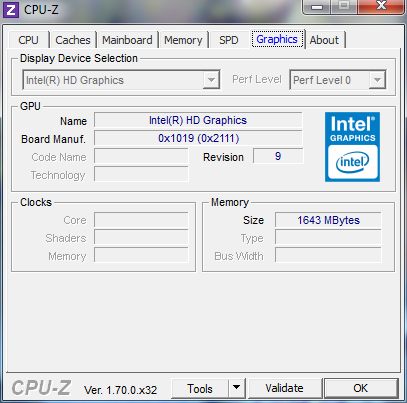This screenshot has width=407, height=403.
Task: Switch to the CPU tab
Action: click(x=29, y=40)
